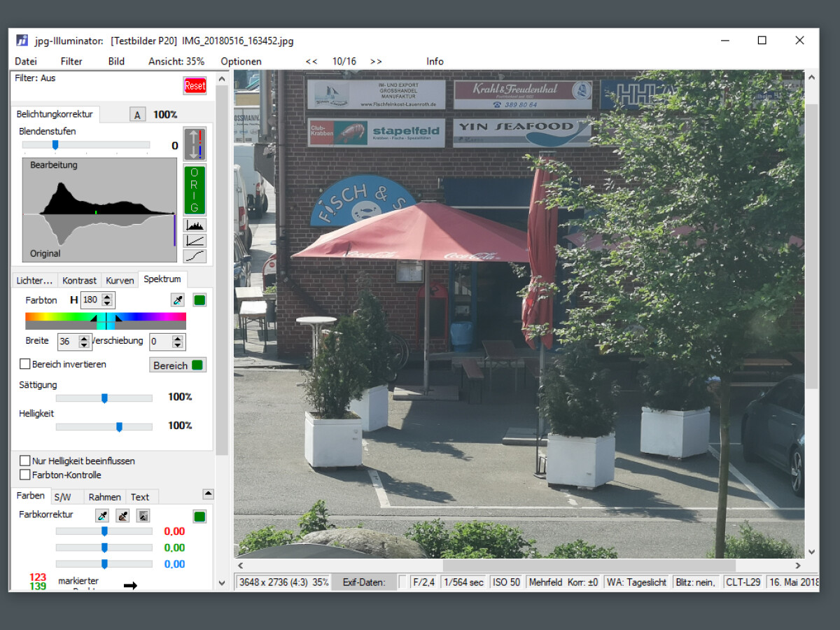
Task: Increase the Breite value using up arrow
Action: pos(84,338)
